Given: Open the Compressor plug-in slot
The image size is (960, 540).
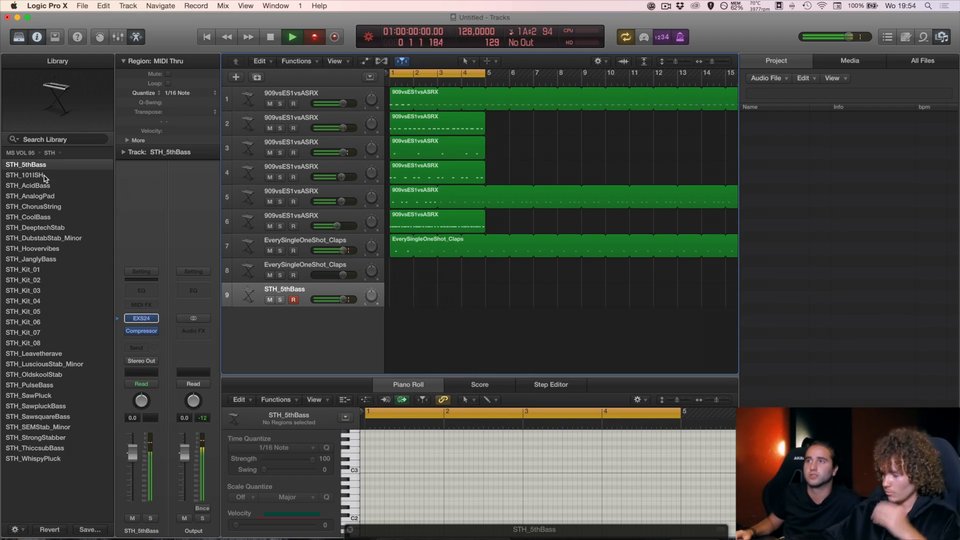Looking at the screenshot, I should click(141, 331).
